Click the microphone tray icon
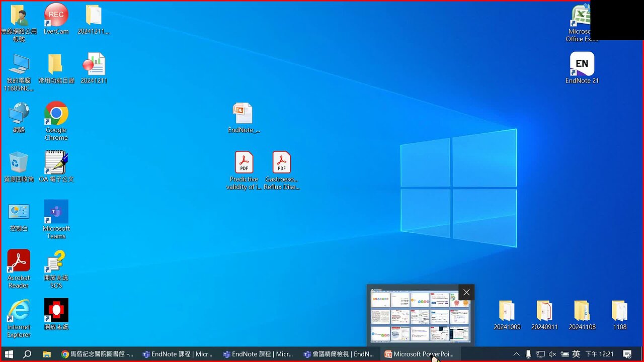Image resolution: width=644 pixels, height=362 pixels. pyautogui.click(x=528, y=354)
